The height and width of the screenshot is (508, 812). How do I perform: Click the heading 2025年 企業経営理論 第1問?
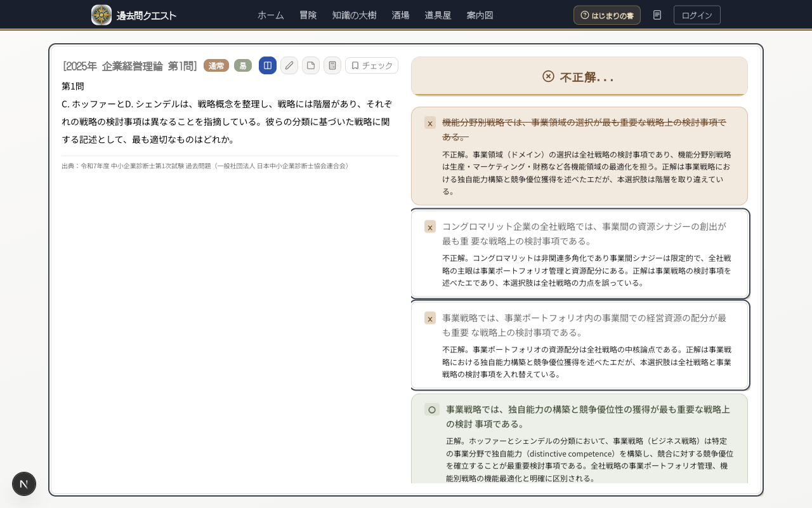[x=130, y=65]
